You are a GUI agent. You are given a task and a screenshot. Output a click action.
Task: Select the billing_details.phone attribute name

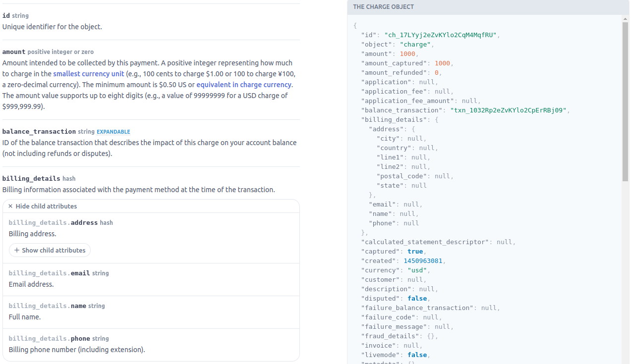click(80, 338)
